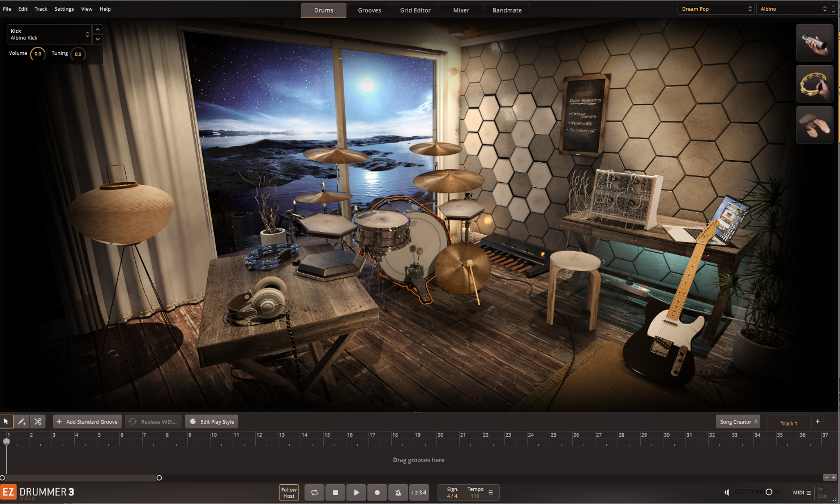
Task: Click the master volume slider handle
Action: coord(769,492)
